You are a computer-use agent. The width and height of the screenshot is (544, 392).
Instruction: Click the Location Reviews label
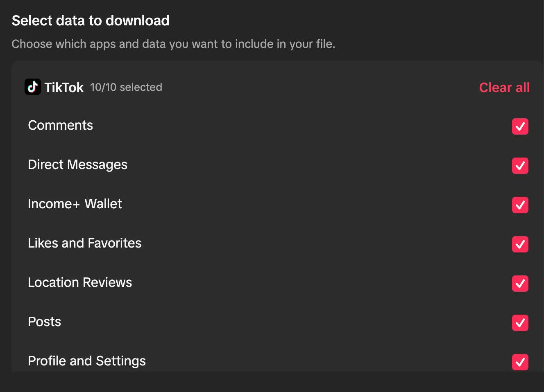coord(80,282)
